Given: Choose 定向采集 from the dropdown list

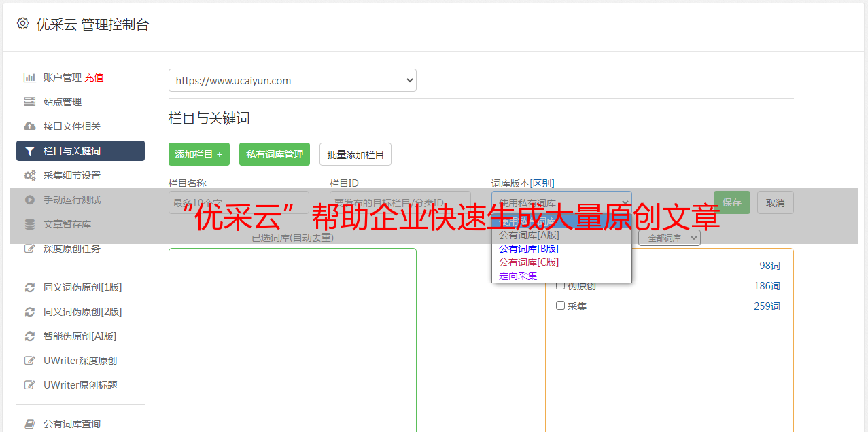Looking at the screenshot, I should coord(561,276).
